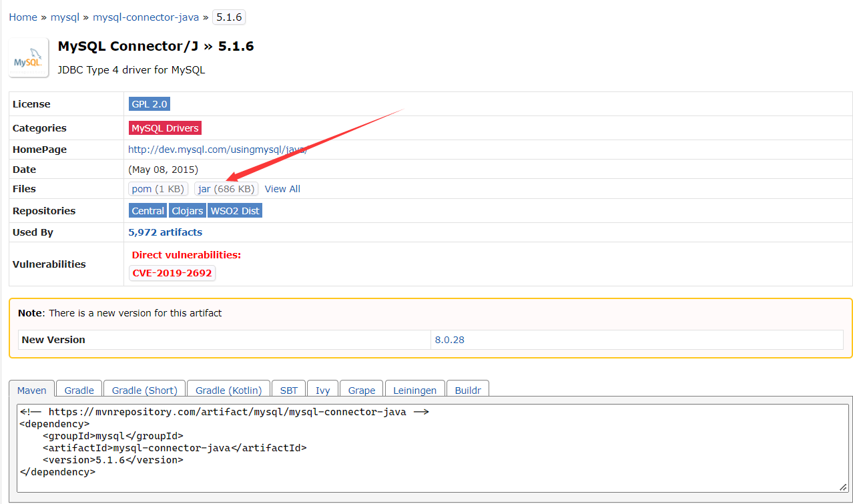Open the 5,972 artifacts link

165,232
